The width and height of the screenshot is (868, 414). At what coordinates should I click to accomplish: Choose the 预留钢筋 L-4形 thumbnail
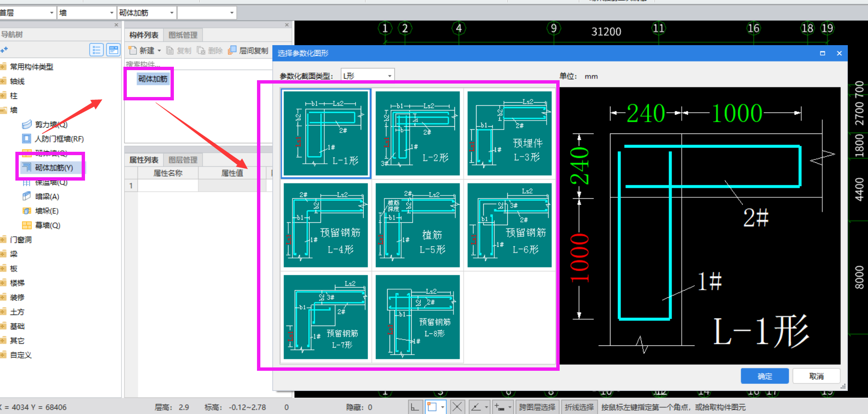[x=326, y=225]
